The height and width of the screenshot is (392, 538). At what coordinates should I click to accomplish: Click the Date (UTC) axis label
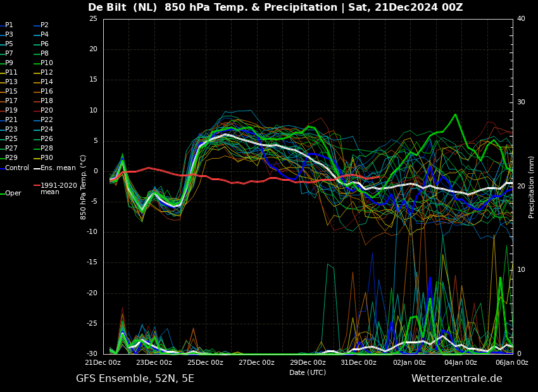[308, 372]
